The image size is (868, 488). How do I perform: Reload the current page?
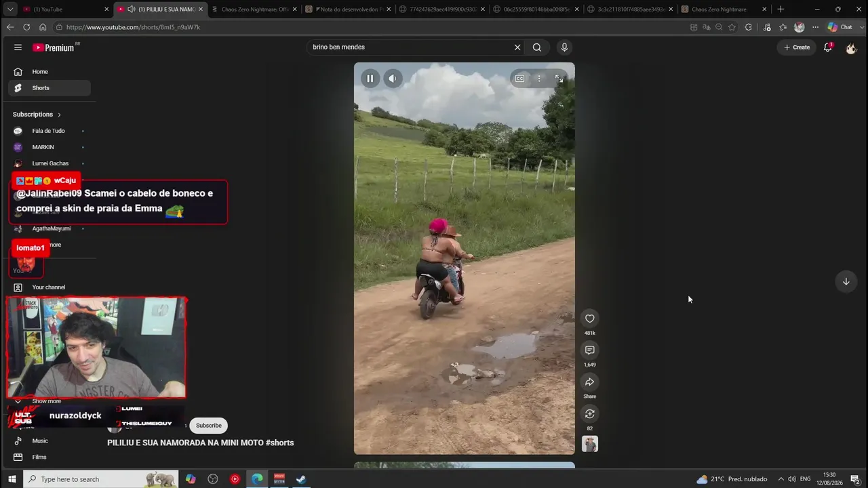click(x=26, y=27)
